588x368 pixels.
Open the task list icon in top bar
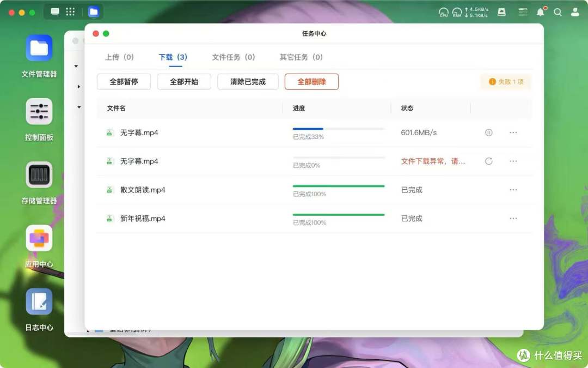coord(523,12)
